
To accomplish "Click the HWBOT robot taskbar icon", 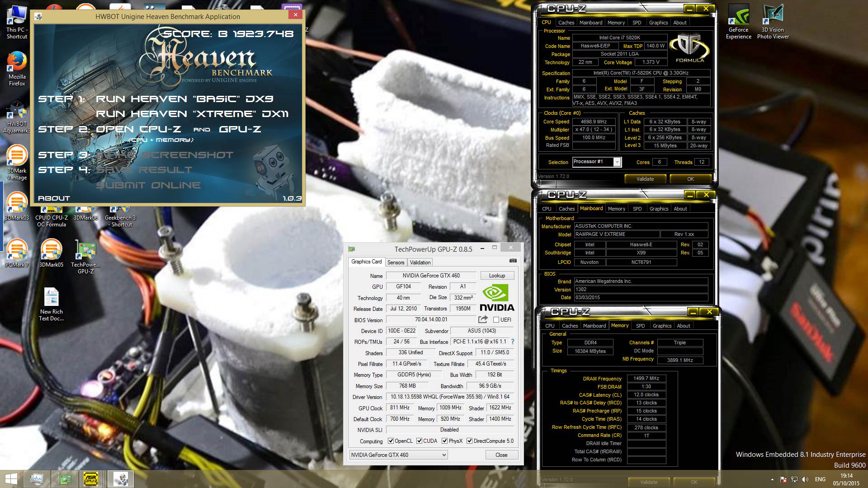I will click(x=120, y=479).
